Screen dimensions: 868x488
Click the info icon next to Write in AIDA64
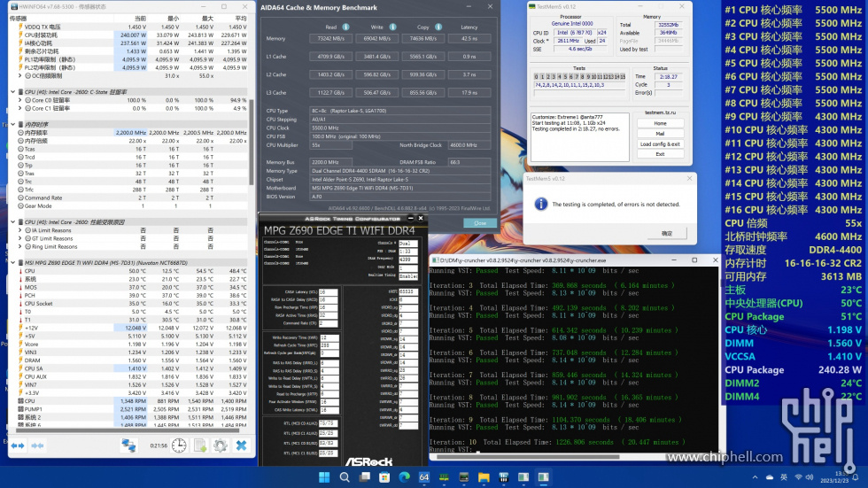pyautogui.click(x=392, y=27)
